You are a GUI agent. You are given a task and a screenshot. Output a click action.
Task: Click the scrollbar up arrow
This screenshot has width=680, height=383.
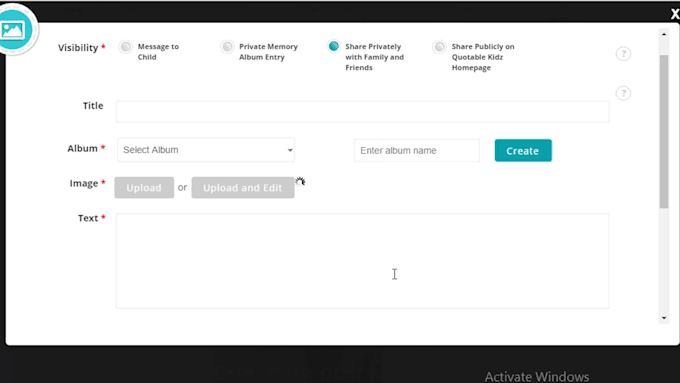coord(664,34)
